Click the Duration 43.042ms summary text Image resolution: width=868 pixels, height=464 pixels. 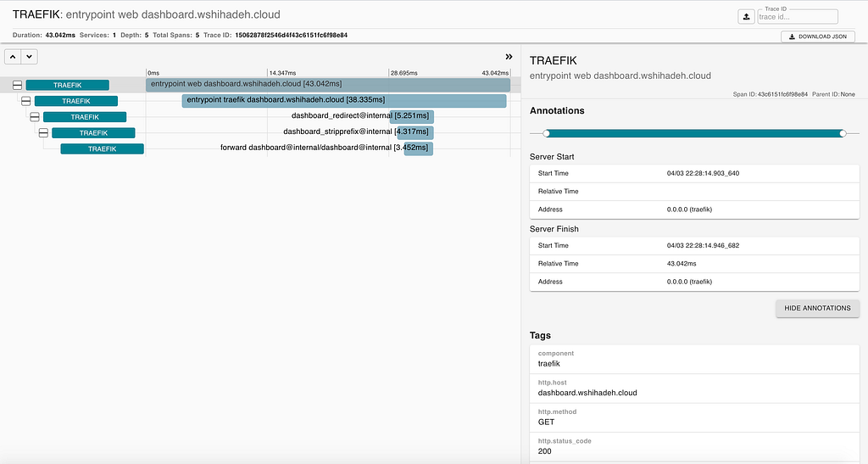pyautogui.click(x=44, y=36)
